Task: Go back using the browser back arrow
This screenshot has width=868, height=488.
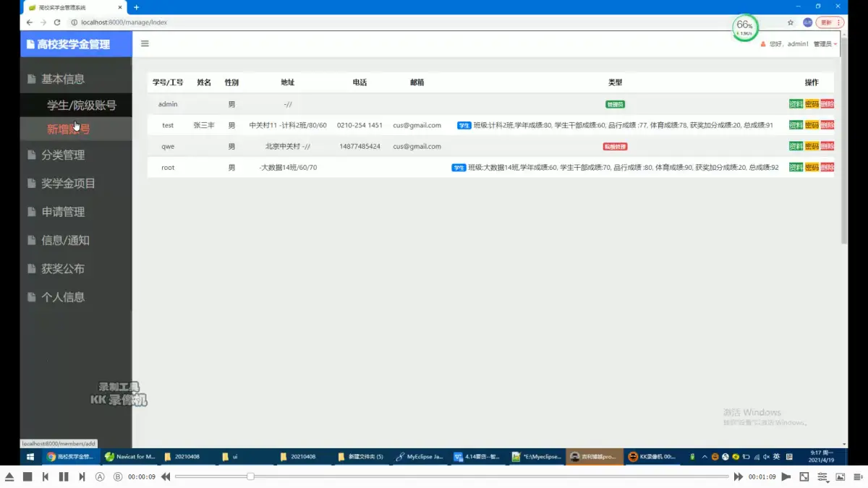Action: tap(29, 22)
